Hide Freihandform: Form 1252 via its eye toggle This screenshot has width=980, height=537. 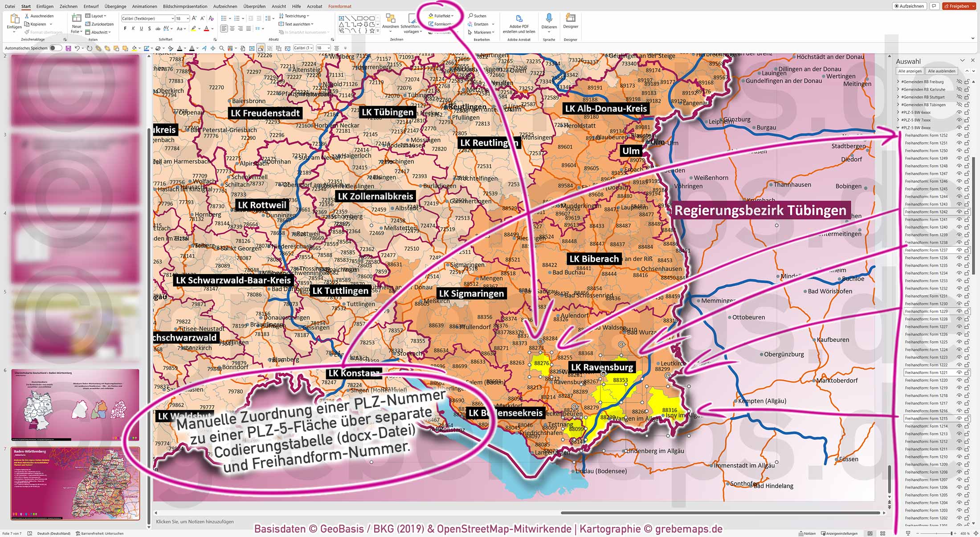959,135
